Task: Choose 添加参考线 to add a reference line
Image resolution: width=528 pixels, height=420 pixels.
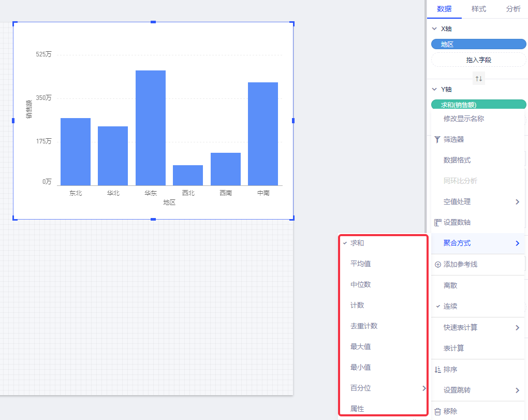Action: (460, 265)
